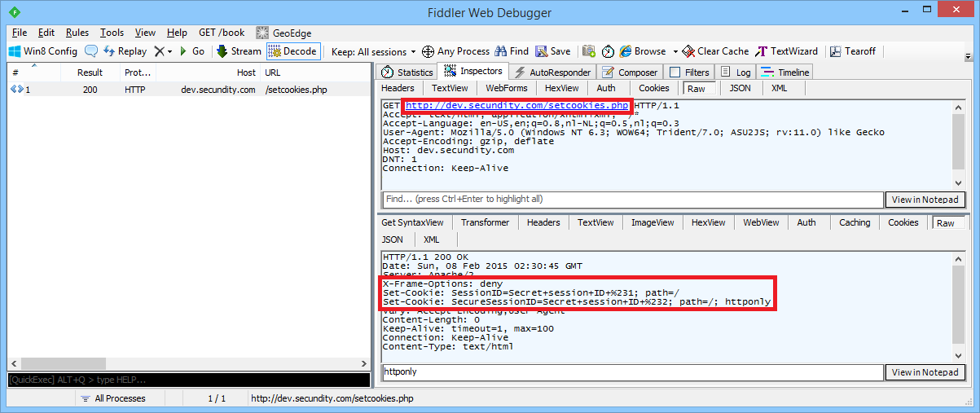This screenshot has height=413, width=980.
Task: Click the request Find search field
Action: point(634,200)
